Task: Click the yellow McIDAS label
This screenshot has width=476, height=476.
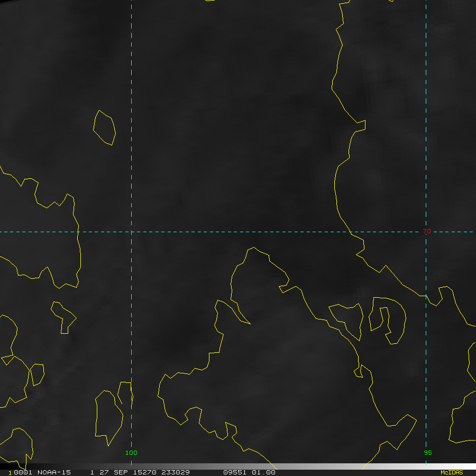Action: click(x=451, y=472)
